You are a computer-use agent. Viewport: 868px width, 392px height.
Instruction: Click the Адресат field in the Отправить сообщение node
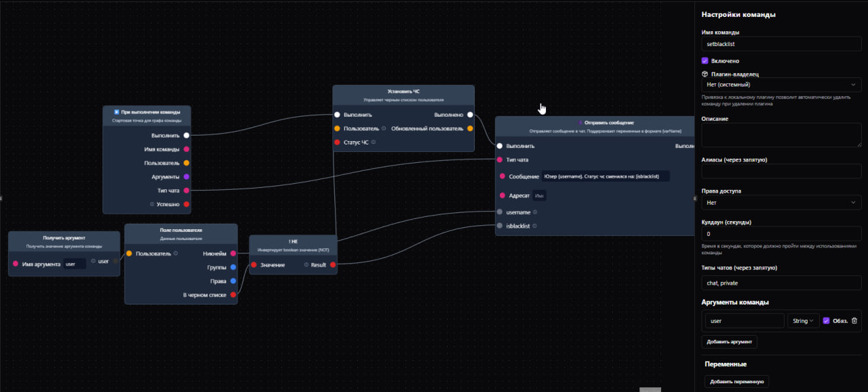(x=539, y=196)
